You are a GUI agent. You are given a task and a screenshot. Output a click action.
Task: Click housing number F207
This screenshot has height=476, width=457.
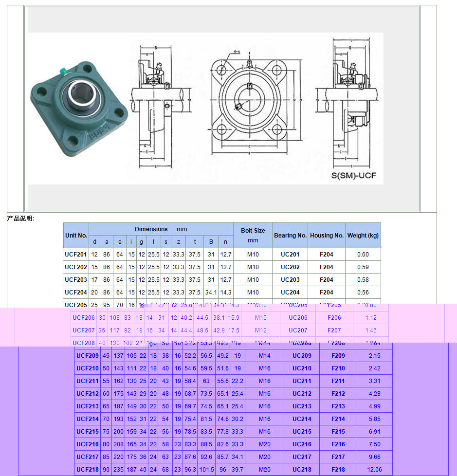pos(334,330)
